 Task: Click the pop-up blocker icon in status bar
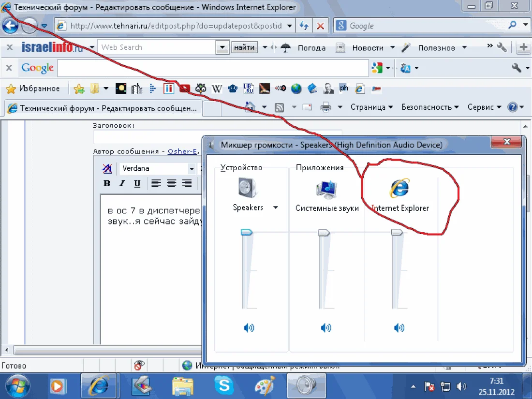tap(139, 366)
